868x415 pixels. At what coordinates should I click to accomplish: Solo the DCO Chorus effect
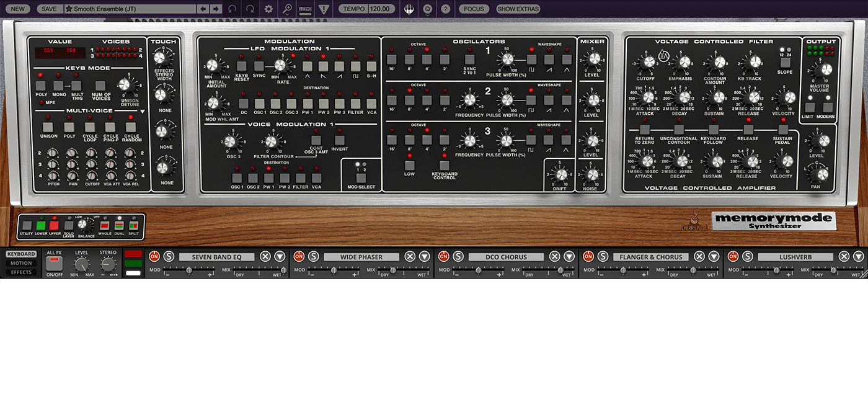(458, 256)
